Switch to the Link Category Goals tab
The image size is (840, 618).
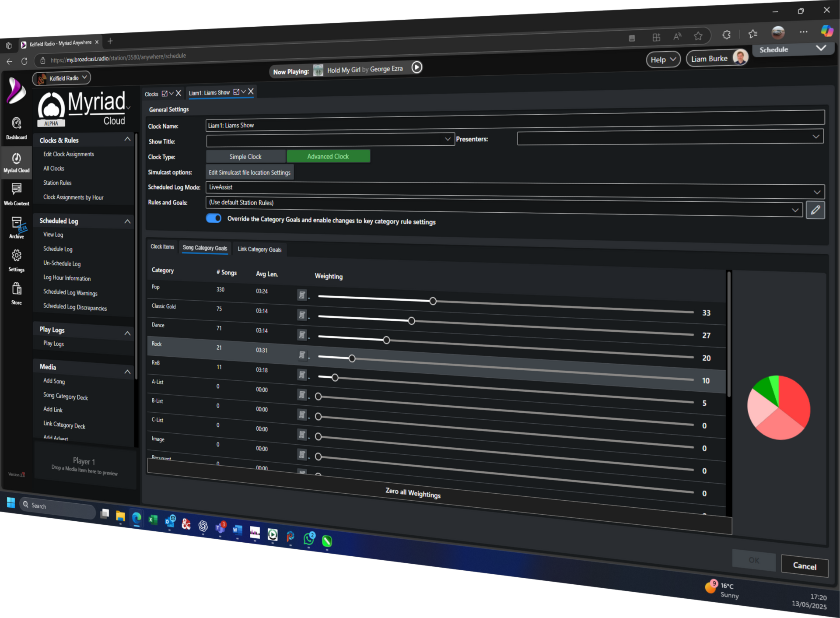[259, 249]
